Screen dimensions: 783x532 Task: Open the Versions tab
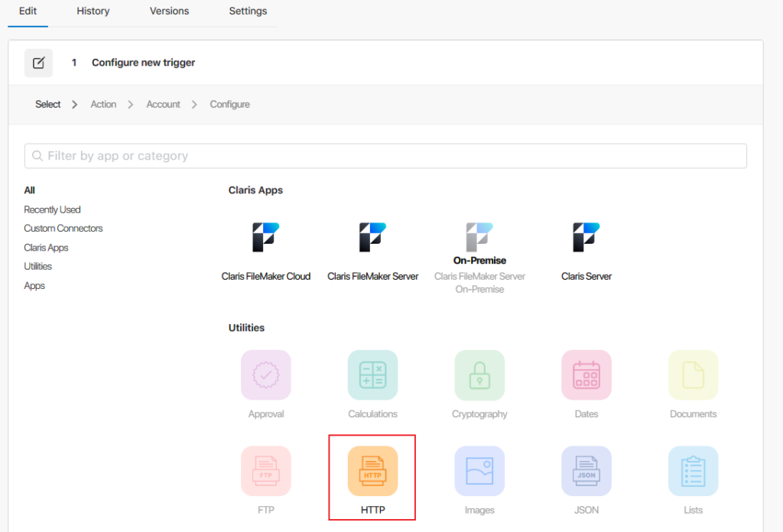pos(169,11)
